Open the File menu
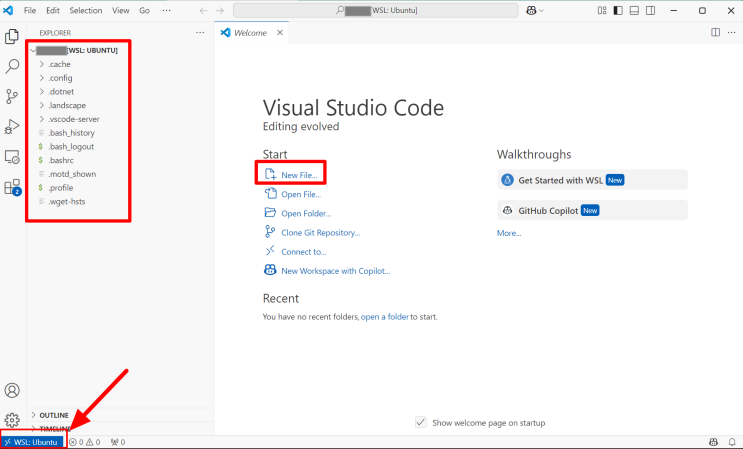 click(x=30, y=10)
